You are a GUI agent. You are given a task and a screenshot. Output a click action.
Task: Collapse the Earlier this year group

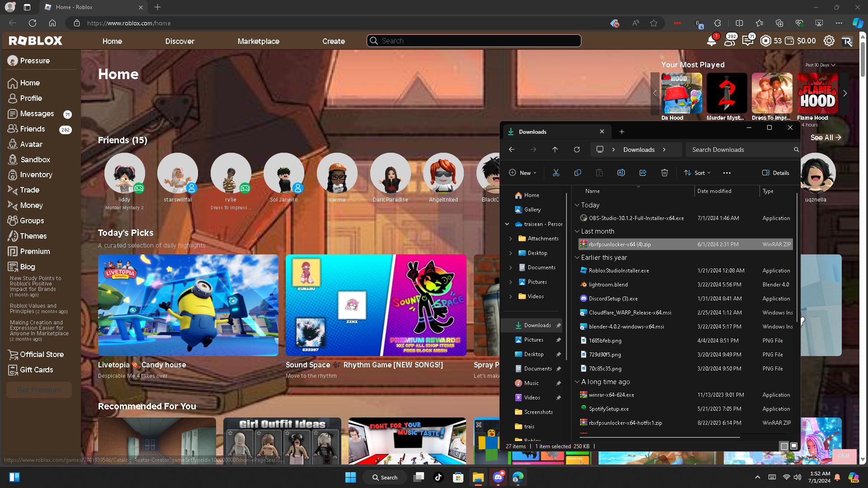click(577, 258)
